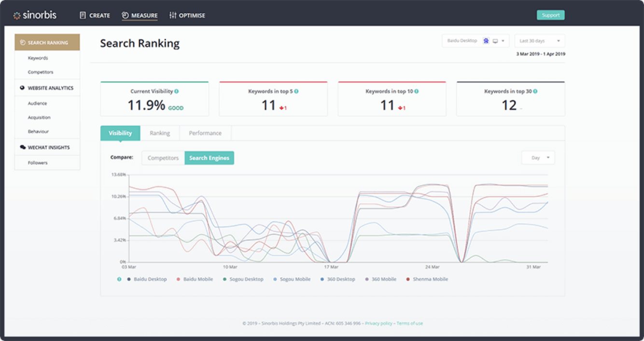644x341 pixels.
Task: Switch to the Visibility tab
Action: coord(120,133)
